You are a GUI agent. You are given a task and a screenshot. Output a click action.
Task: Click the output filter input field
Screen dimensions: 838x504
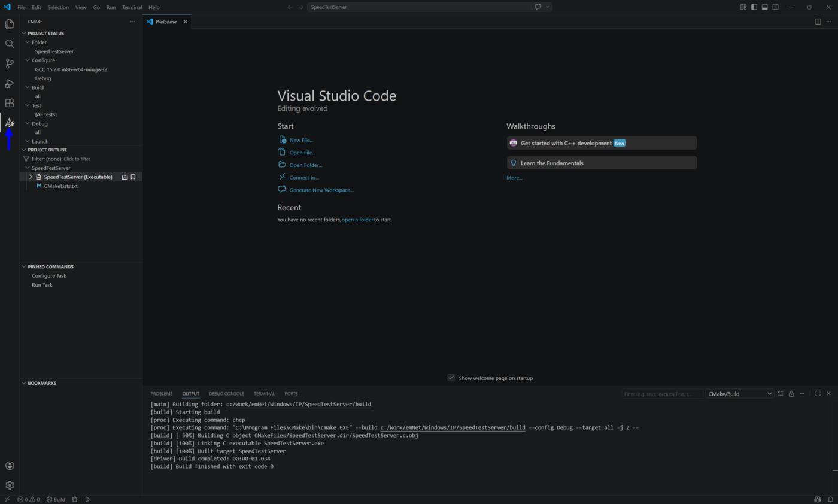pyautogui.click(x=662, y=393)
